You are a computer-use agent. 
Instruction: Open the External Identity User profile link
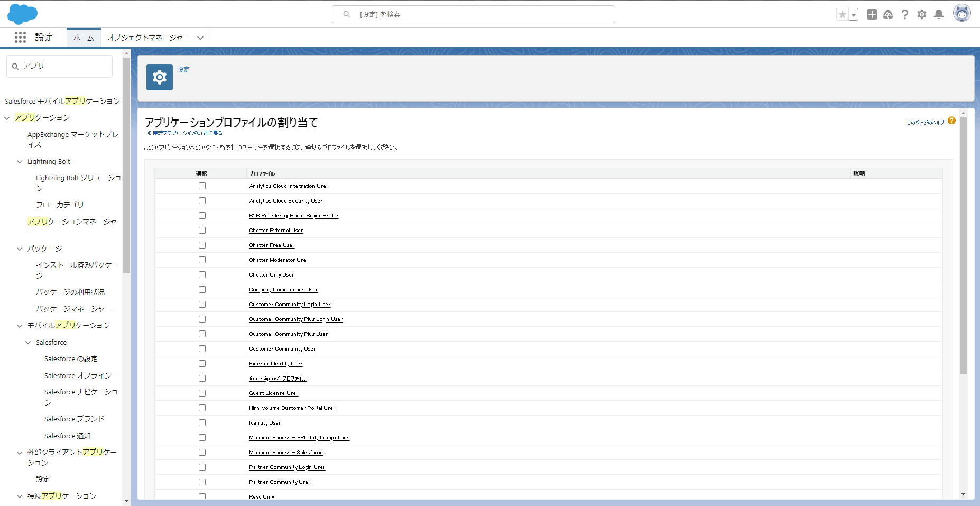tap(276, 364)
